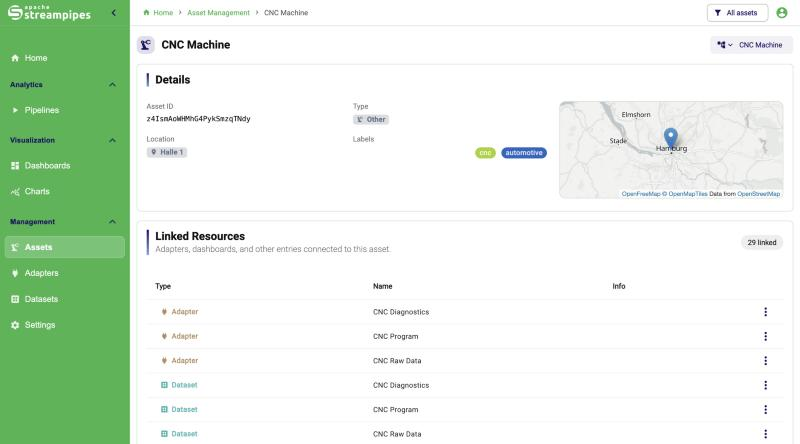
Task: Open the options menu for Adapter CNC Diagnostics
Action: pos(765,312)
